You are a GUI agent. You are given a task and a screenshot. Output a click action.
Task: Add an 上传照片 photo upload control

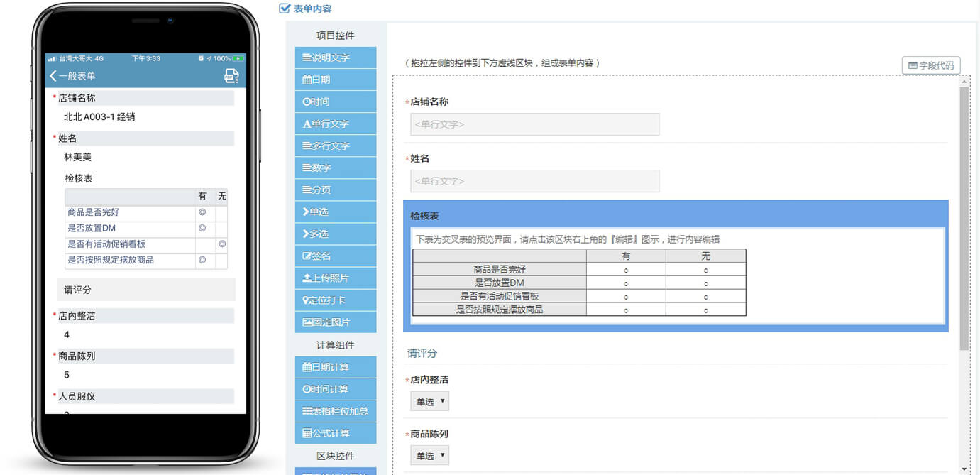pyautogui.click(x=336, y=278)
